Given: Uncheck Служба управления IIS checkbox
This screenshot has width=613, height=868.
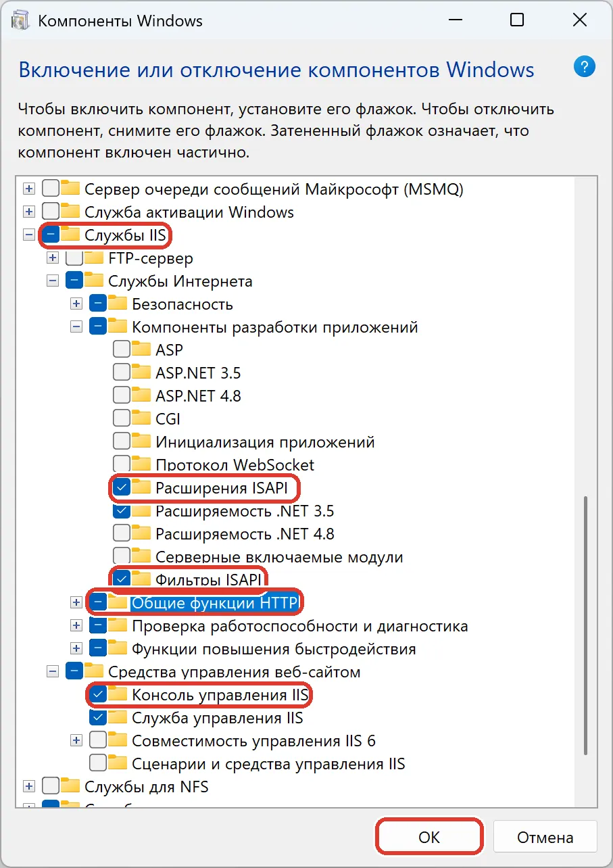Looking at the screenshot, I should tap(98, 717).
